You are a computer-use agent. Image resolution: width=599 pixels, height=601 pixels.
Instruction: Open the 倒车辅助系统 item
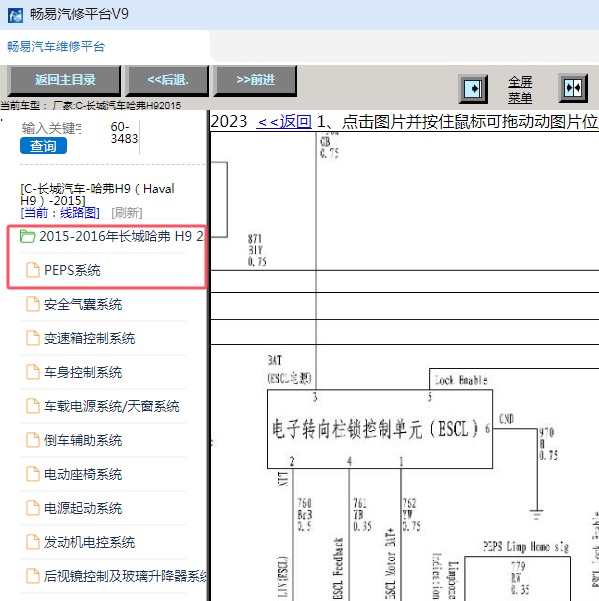pyautogui.click(x=83, y=440)
